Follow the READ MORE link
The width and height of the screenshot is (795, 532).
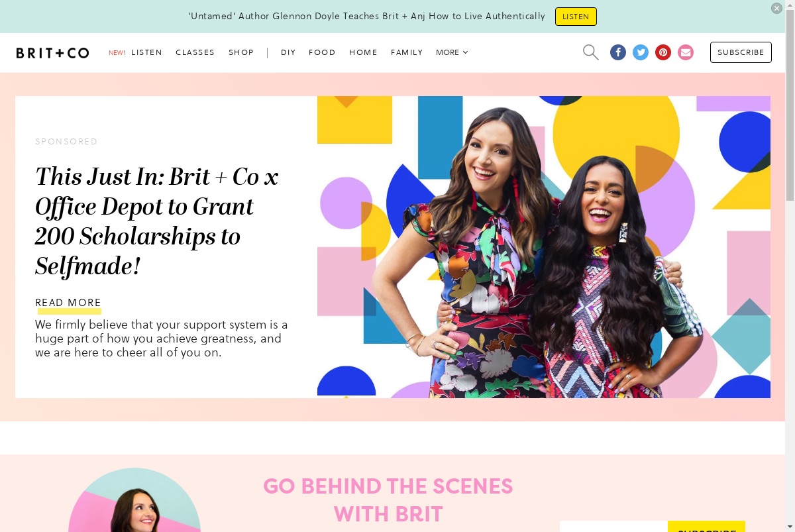click(68, 303)
